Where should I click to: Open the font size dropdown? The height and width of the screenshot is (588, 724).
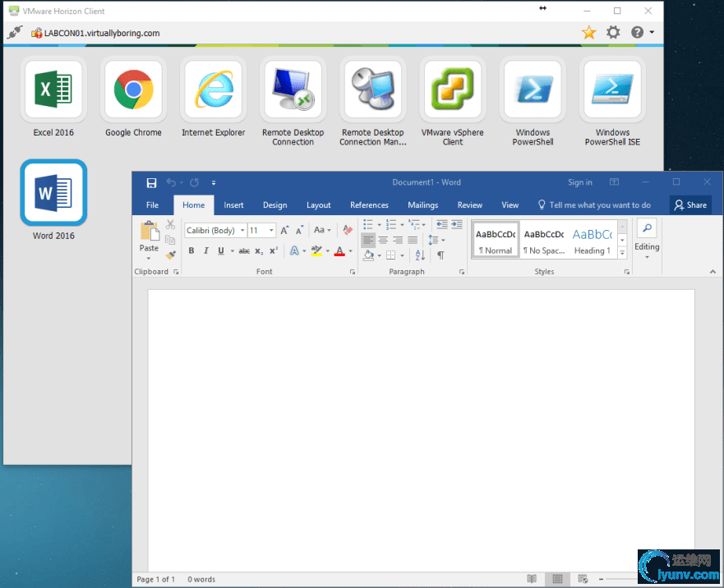[x=271, y=230]
